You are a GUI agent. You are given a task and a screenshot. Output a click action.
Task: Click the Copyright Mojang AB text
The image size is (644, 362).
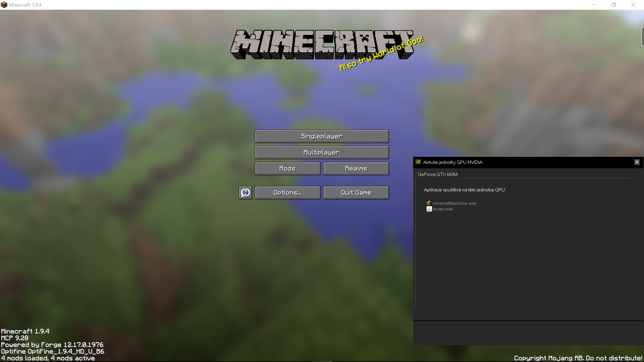pyautogui.click(x=578, y=358)
